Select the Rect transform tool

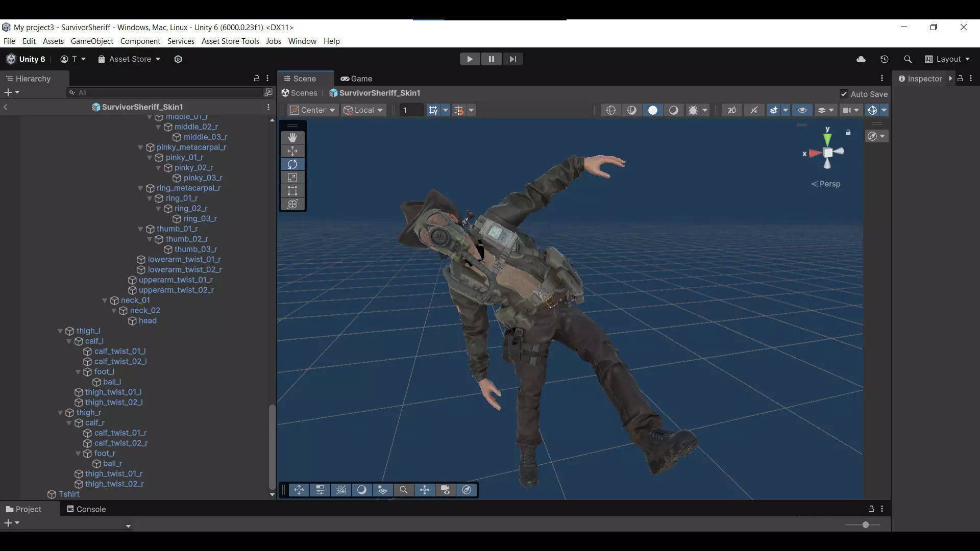(292, 191)
